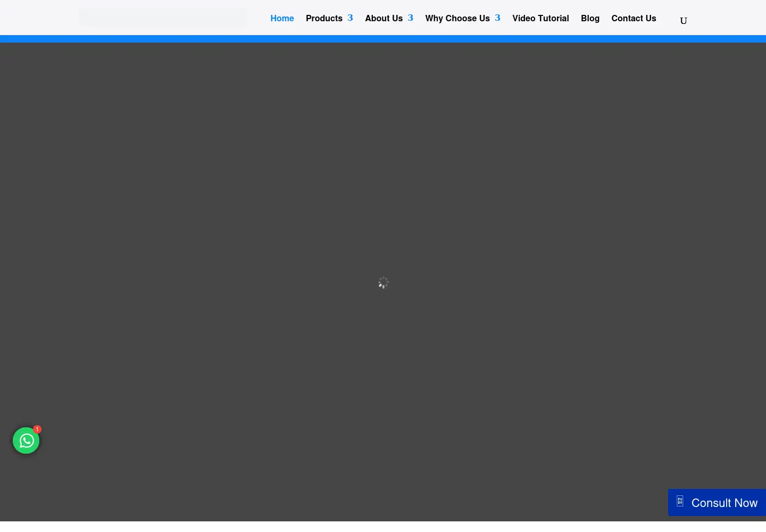Open the WhatsApp chat bubble
The height and width of the screenshot is (532, 766).
26,440
